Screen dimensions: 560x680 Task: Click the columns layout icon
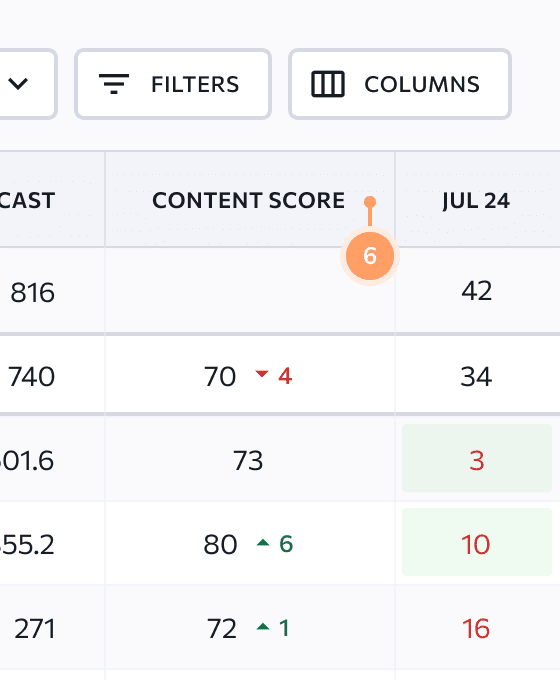click(328, 84)
